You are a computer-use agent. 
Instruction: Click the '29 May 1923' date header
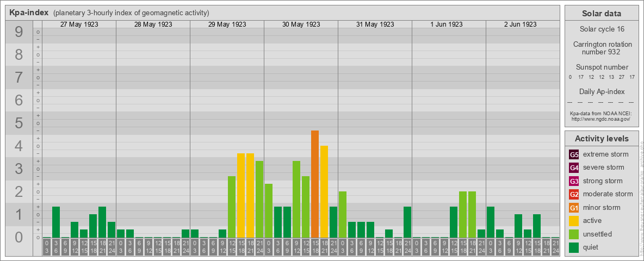(x=227, y=24)
